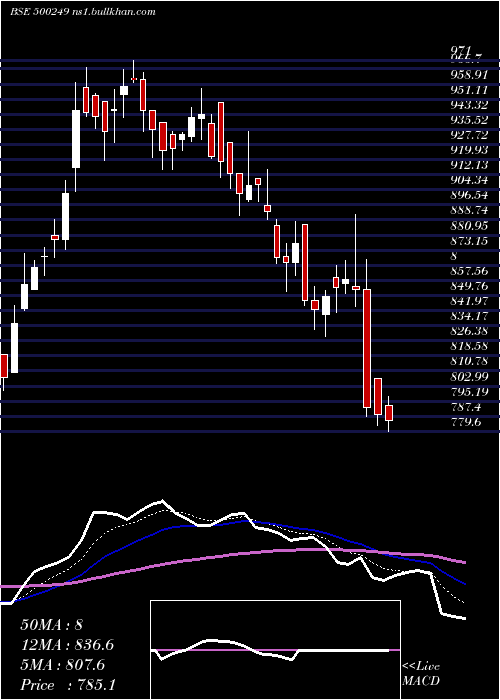Click the 880.95 price label

(469, 225)
